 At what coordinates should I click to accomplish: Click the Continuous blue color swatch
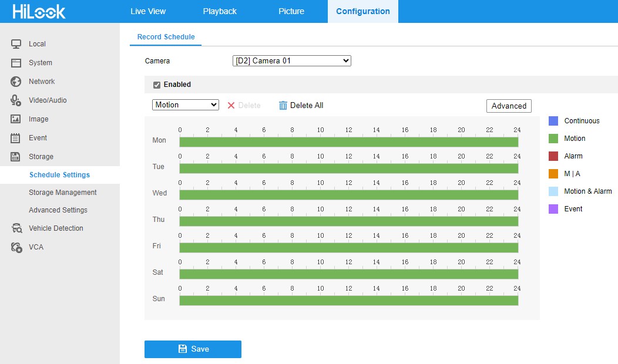[x=553, y=121]
